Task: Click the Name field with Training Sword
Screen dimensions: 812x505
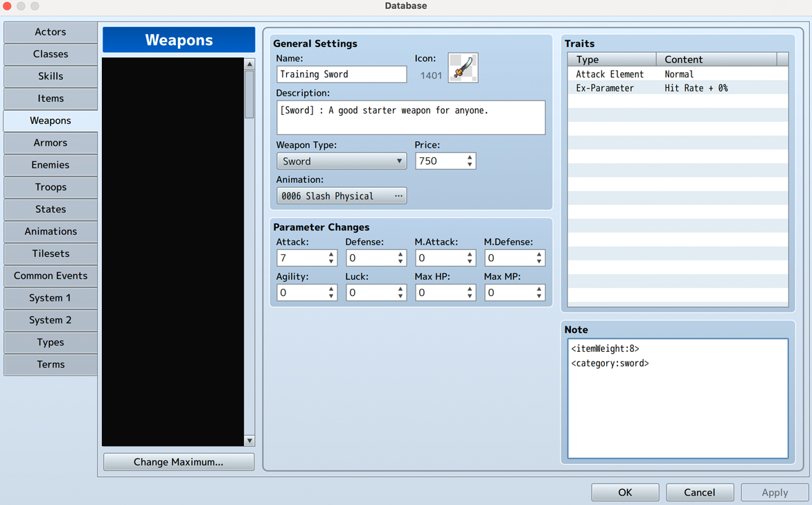Action: point(342,74)
